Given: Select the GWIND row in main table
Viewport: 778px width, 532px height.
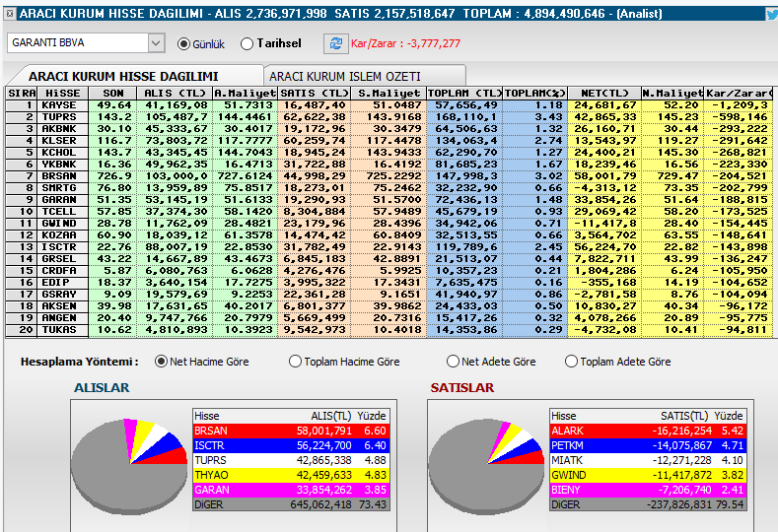Looking at the screenshot, I should pyautogui.click(x=389, y=224).
